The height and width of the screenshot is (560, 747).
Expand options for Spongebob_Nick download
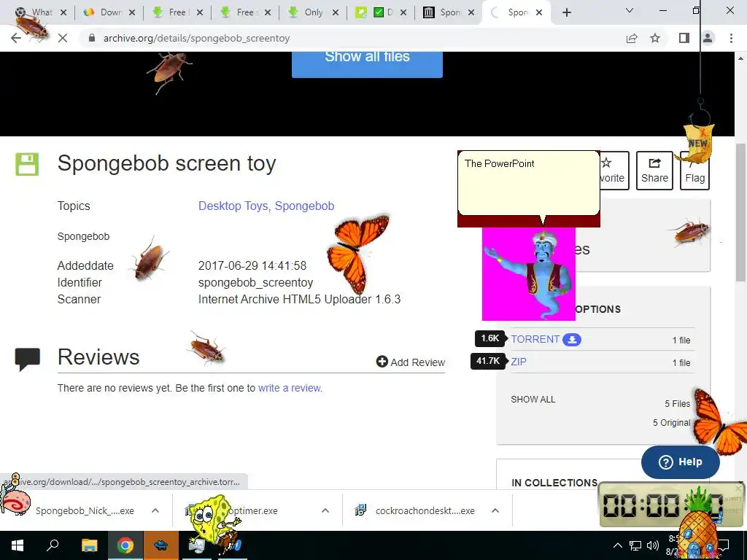155,510
